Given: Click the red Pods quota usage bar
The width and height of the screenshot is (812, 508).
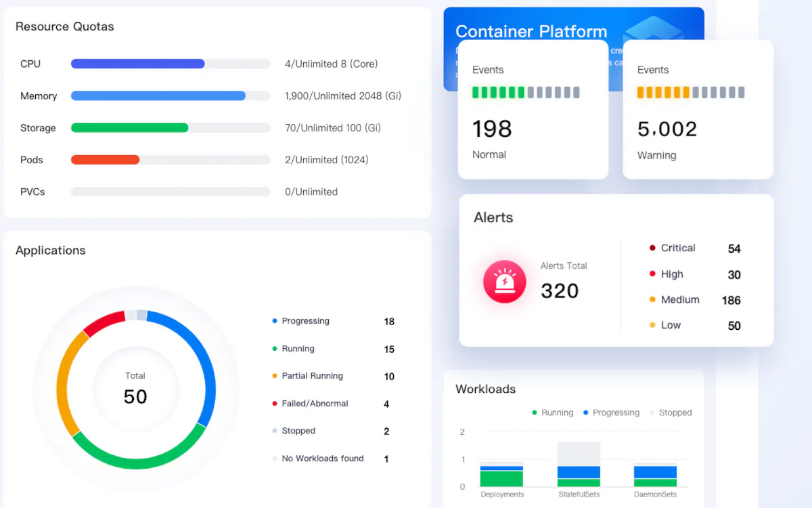Looking at the screenshot, I should coord(105,160).
